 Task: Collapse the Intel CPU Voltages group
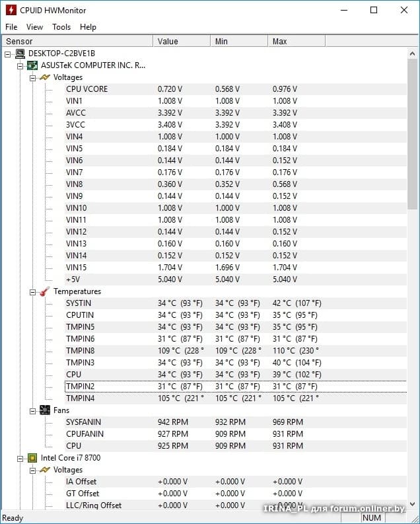coord(32,471)
